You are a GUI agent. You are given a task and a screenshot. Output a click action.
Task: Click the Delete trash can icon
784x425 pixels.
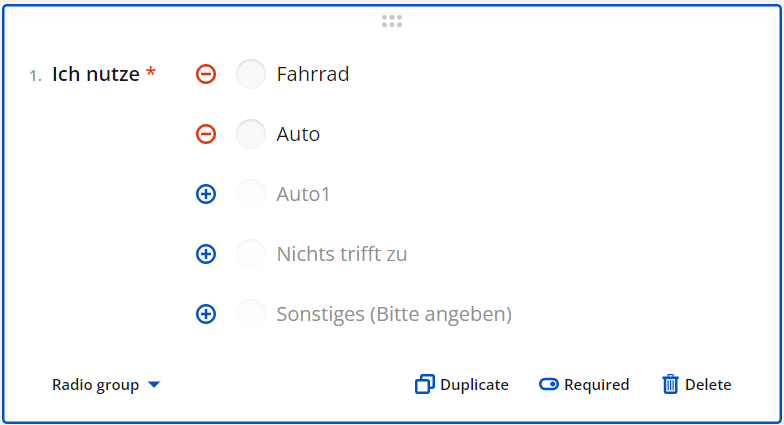[x=670, y=385]
